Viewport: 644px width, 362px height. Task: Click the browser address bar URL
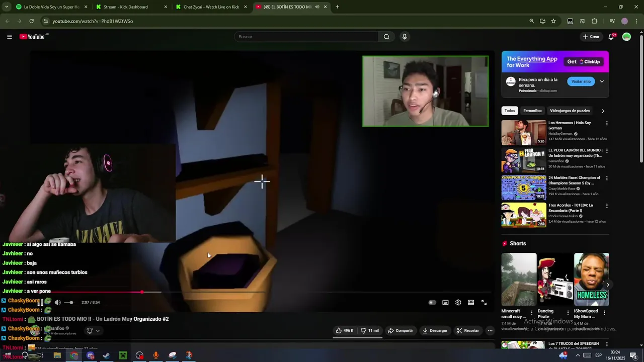(93, 21)
